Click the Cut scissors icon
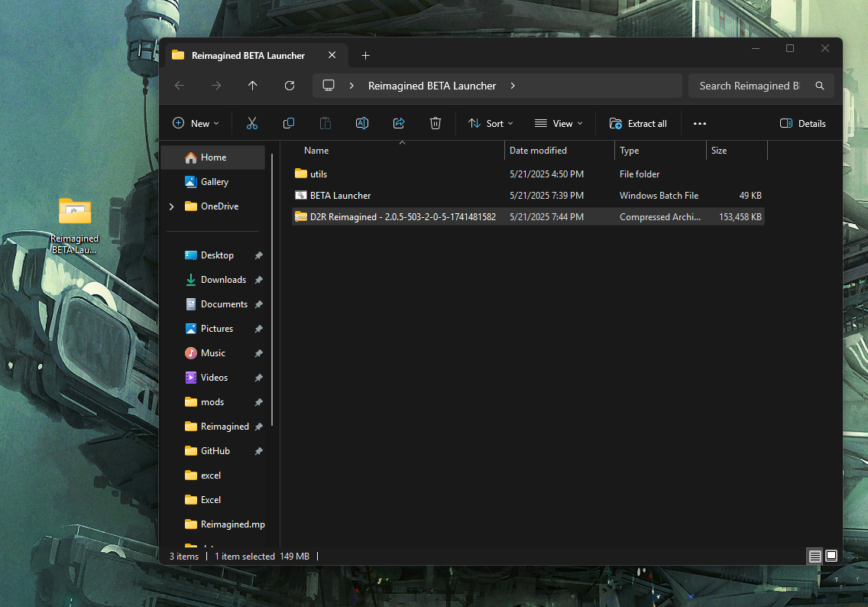868x607 pixels. [252, 124]
